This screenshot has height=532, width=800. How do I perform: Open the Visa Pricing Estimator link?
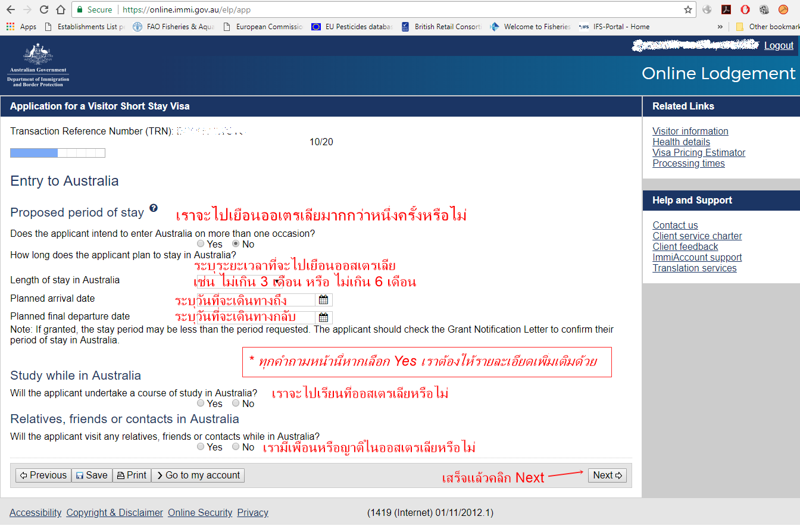coord(699,153)
